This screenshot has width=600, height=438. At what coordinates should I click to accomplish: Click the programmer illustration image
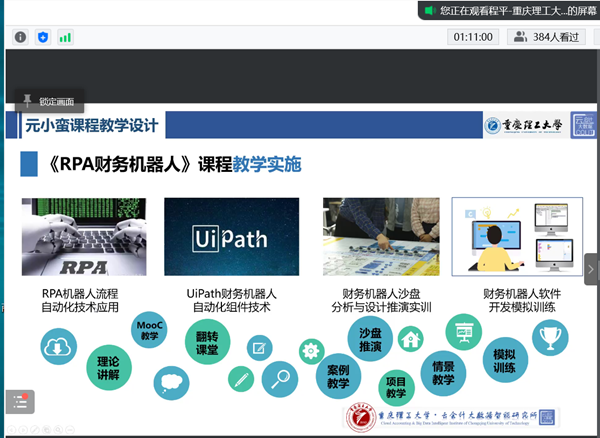tap(517, 236)
